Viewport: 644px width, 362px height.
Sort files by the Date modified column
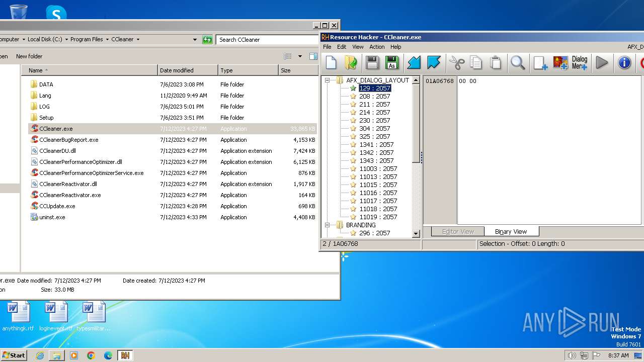tap(188, 70)
